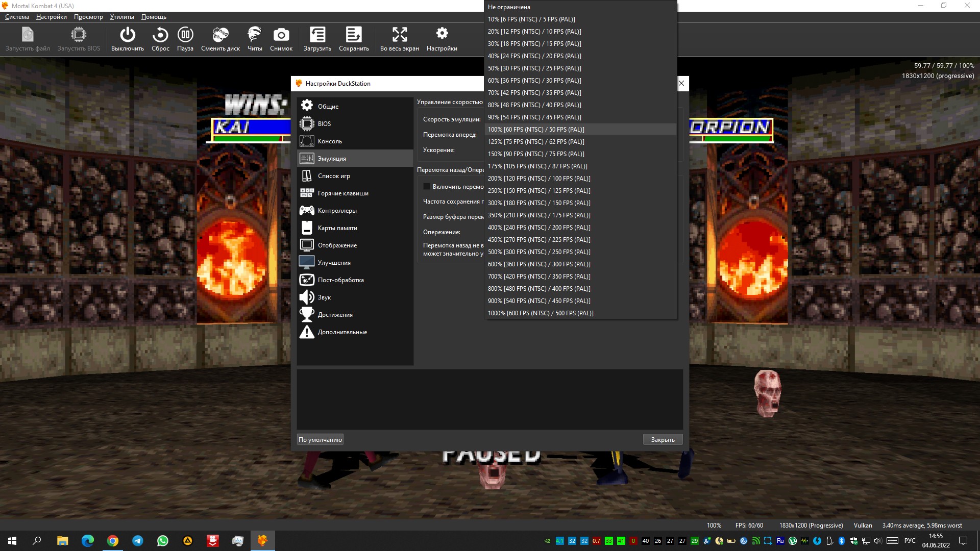Select the Эмуляция settings category
980x551 pixels.
pos(355,158)
